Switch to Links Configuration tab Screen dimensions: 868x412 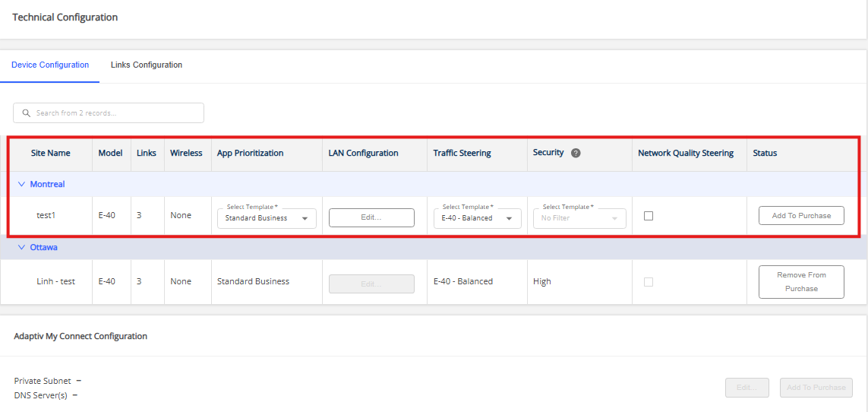[x=146, y=65]
